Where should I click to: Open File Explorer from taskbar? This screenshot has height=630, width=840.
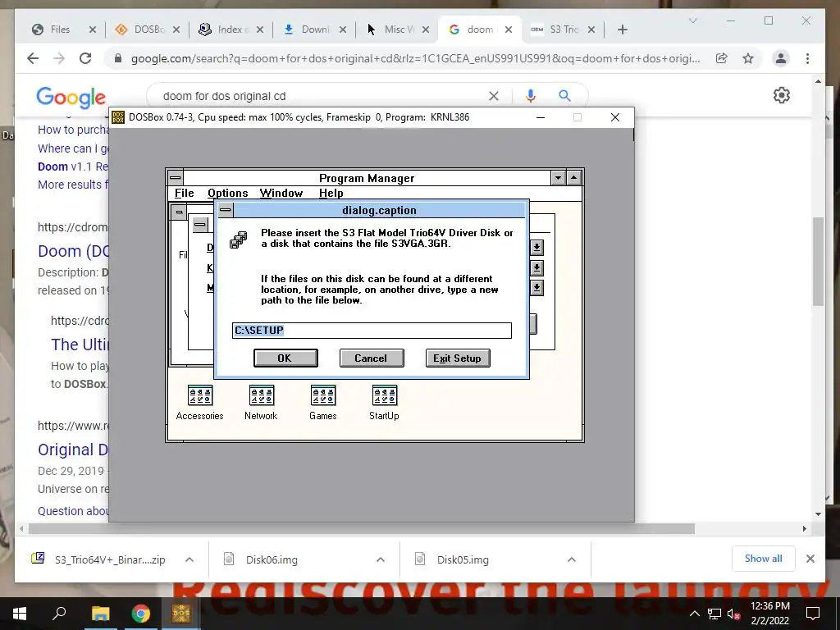point(100,614)
